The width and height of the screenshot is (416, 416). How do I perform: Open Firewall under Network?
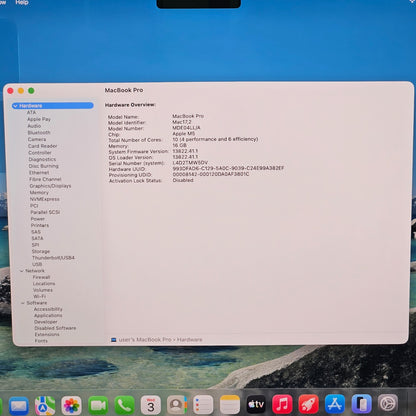point(41,277)
